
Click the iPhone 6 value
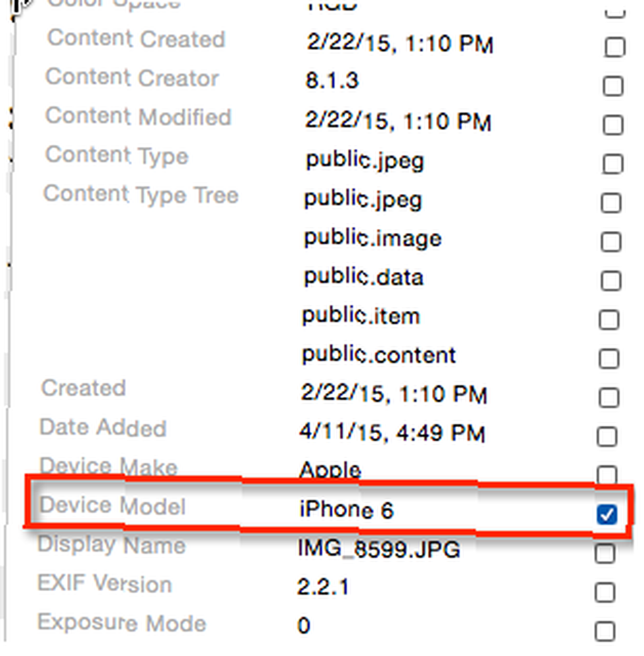pos(346,510)
